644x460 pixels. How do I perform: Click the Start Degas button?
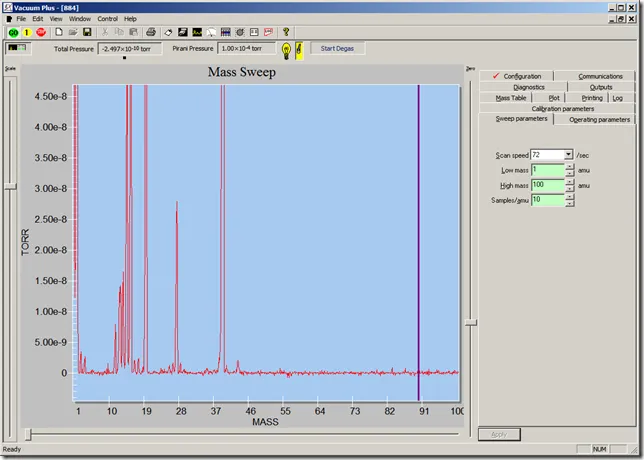tap(337, 48)
